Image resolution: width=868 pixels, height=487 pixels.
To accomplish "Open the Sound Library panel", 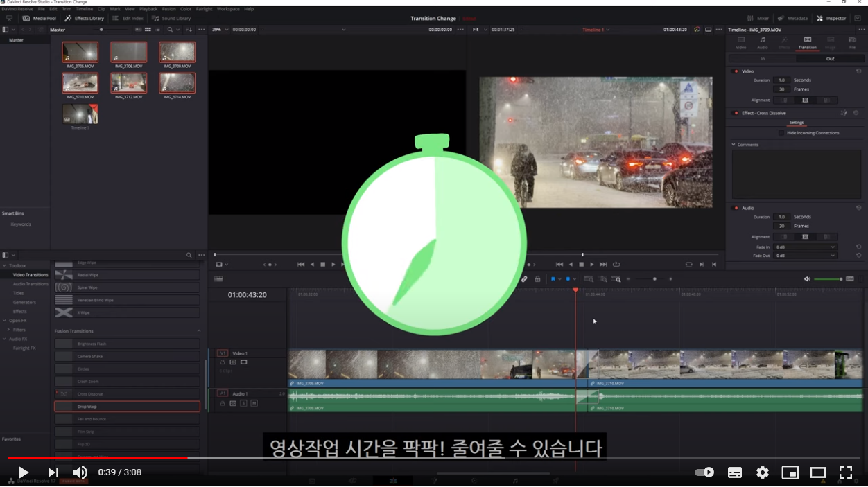I will pyautogui.click(x=171, y=19).
